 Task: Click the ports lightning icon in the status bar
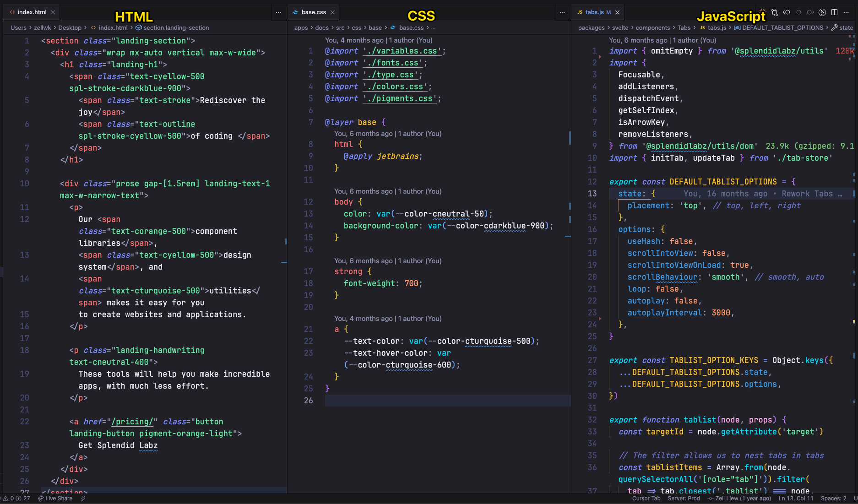[x=83, y=499]
